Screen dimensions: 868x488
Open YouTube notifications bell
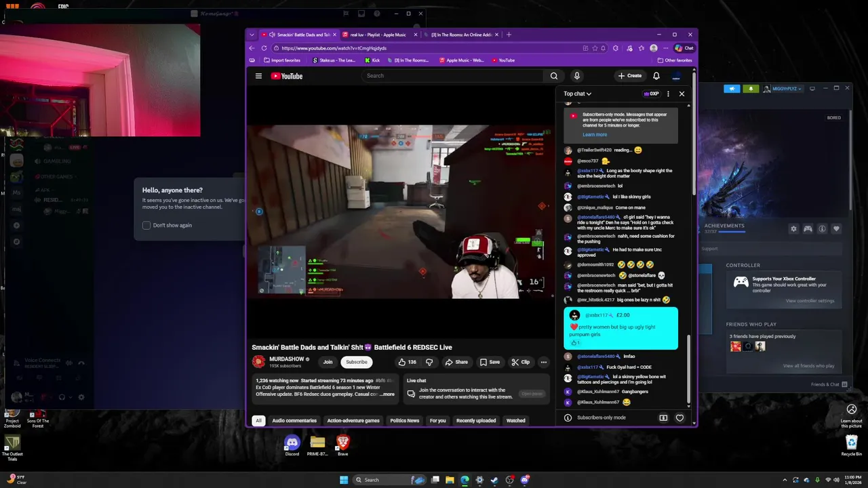point(656,76)
